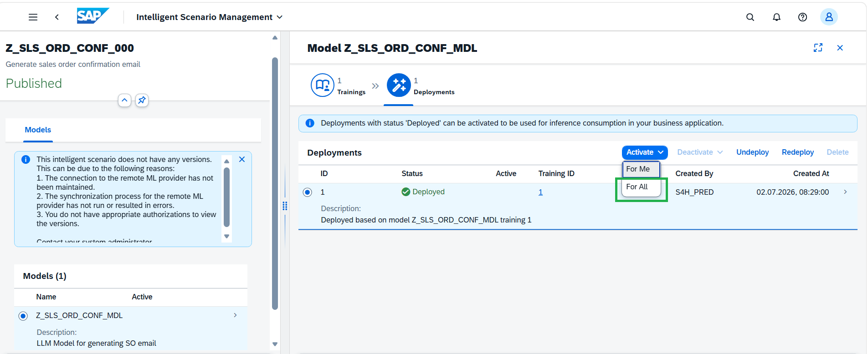Select deployment 1 radio button

pyautogui.click(x=308, y=192)
